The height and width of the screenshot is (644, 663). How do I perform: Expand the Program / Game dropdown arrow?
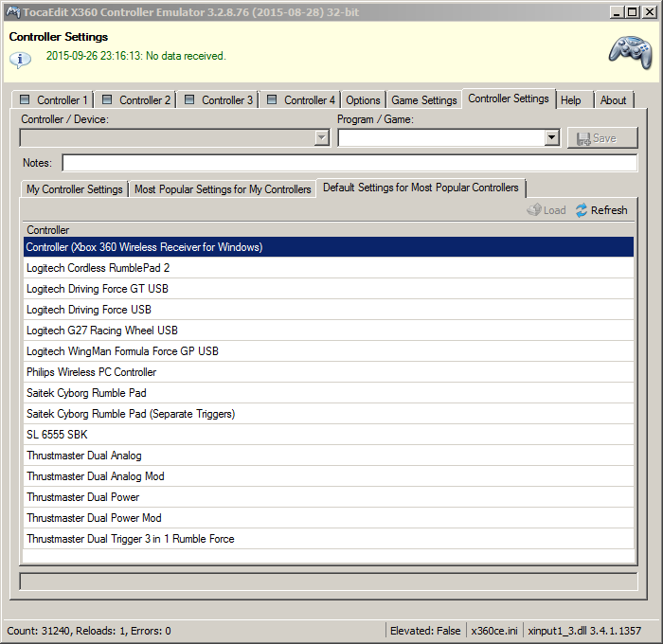(551, 137)
